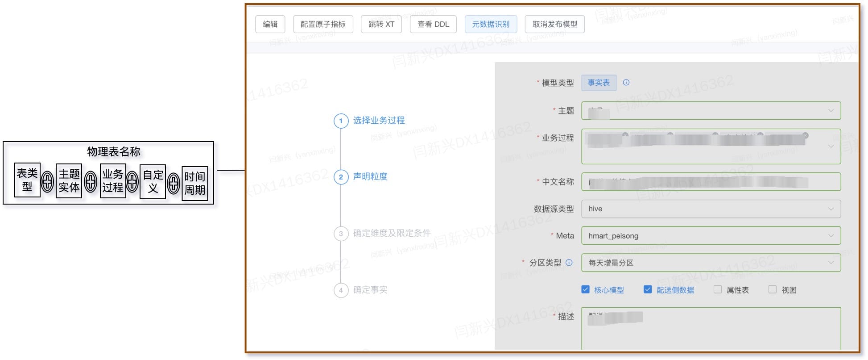Uncheck the 核心模型 checkbox

(585, 289)
